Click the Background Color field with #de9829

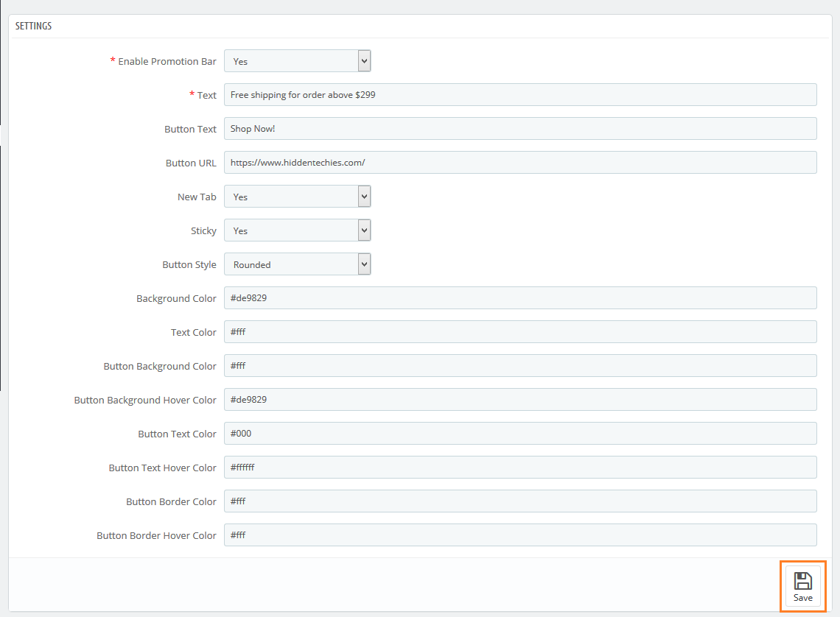click(x=521, y=297)
